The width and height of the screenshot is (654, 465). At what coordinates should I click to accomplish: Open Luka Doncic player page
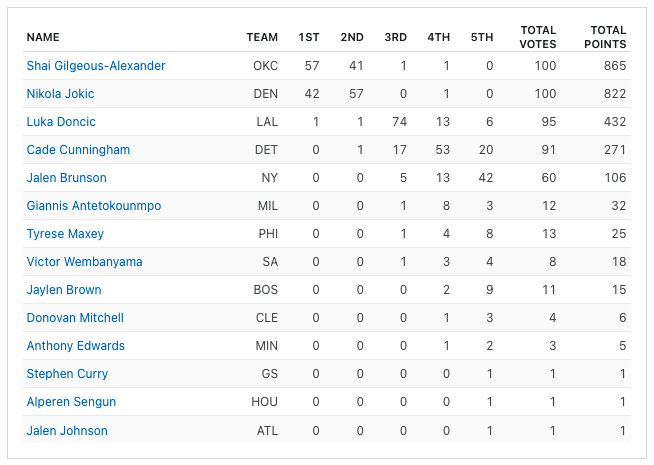click(61, 122)
